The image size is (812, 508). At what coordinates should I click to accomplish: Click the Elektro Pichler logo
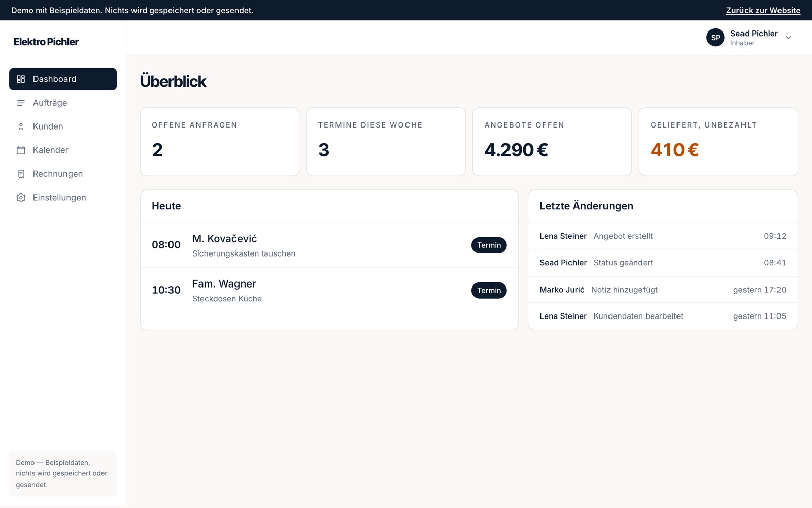[x=46, y=42]
